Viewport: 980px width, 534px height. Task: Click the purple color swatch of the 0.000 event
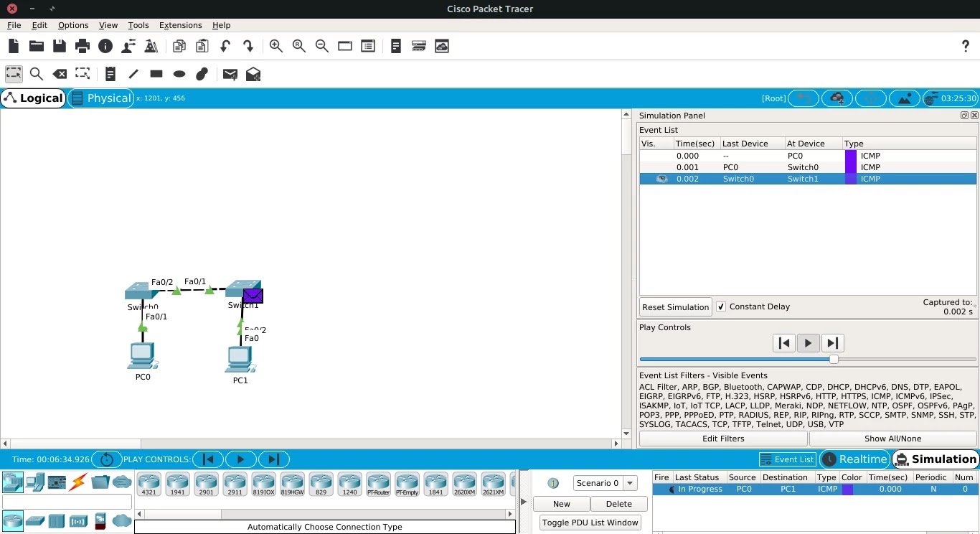point(851,156)
